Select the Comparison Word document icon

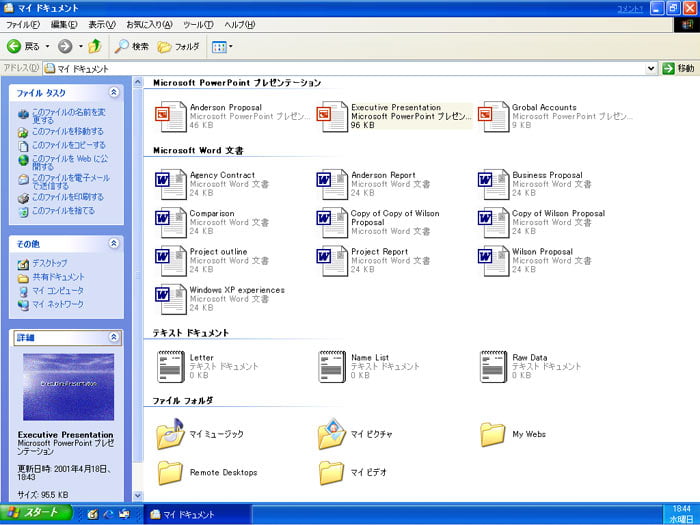click(170, 222)
